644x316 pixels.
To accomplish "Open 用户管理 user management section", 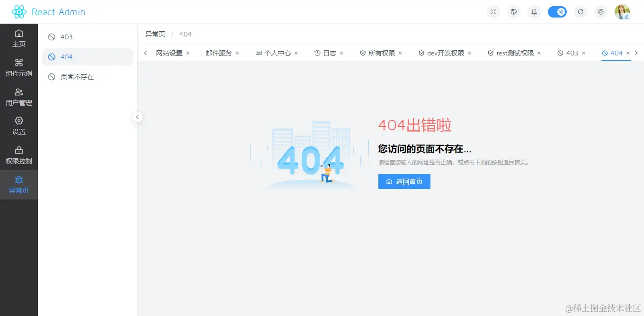I will tap(19, 98).
